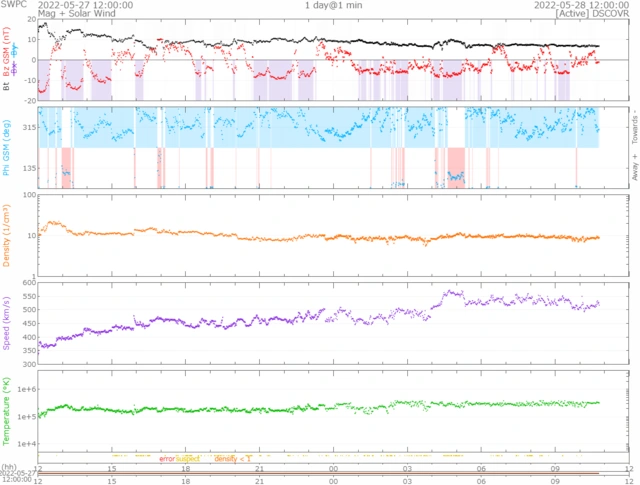Click the 'suspect' legend entry
640x485 pixels.
tap(188, 458)
